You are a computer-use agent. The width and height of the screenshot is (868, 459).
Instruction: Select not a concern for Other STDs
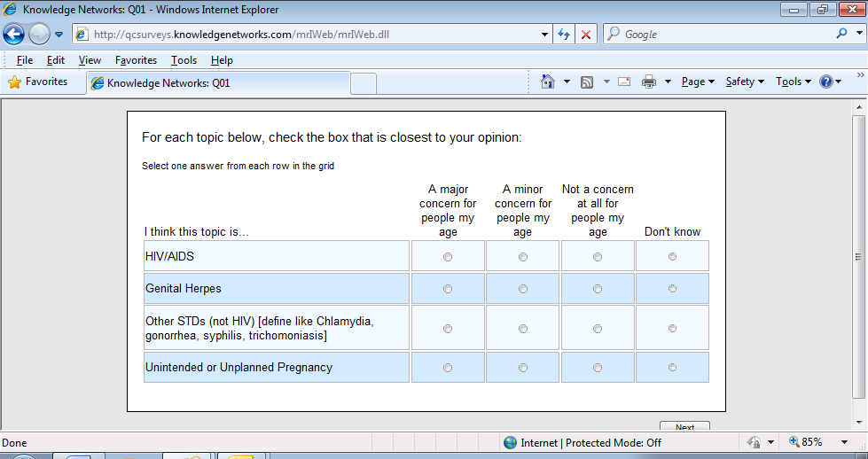pos(598,329)
